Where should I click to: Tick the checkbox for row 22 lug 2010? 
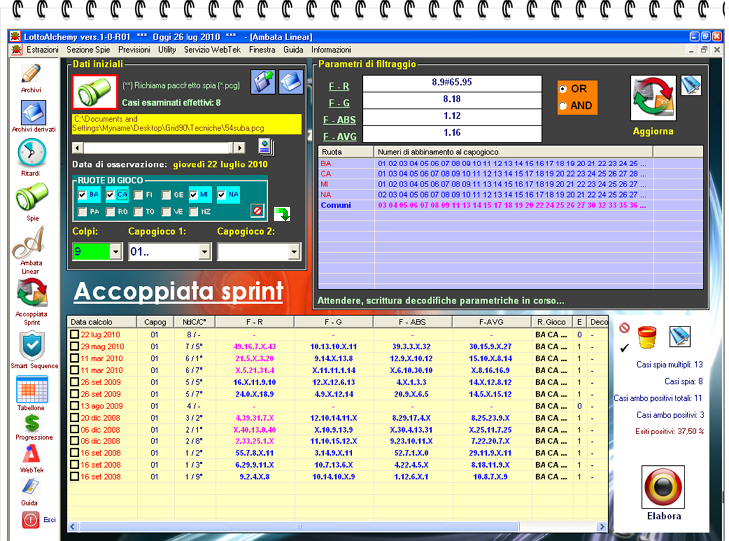(74, 334)
